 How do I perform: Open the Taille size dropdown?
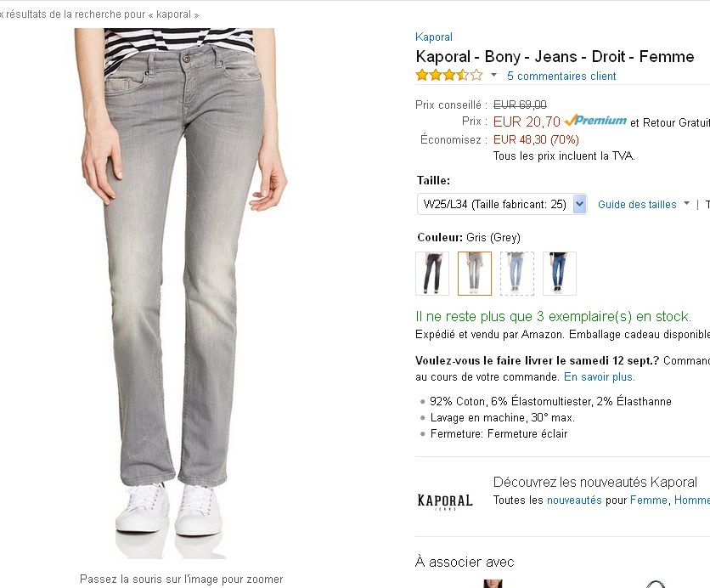click(502, 204)
